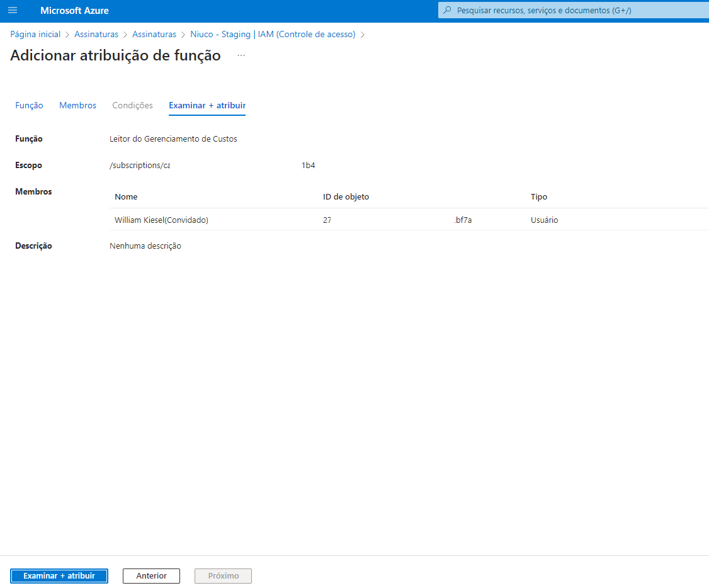The width and height of the screenshot is (709, 588).
Task: Go to Microsoft Azure home title
Action: tap(74, 11)
